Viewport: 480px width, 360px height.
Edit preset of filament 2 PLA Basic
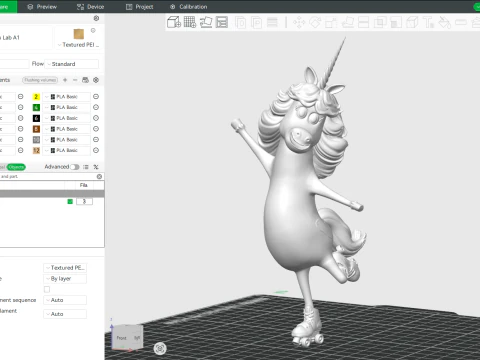click(x=96, y=97)
